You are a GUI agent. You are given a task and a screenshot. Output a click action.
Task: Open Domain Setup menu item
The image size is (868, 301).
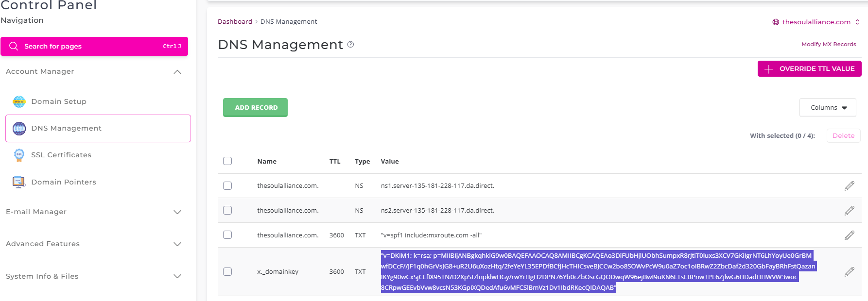point(98,101)
